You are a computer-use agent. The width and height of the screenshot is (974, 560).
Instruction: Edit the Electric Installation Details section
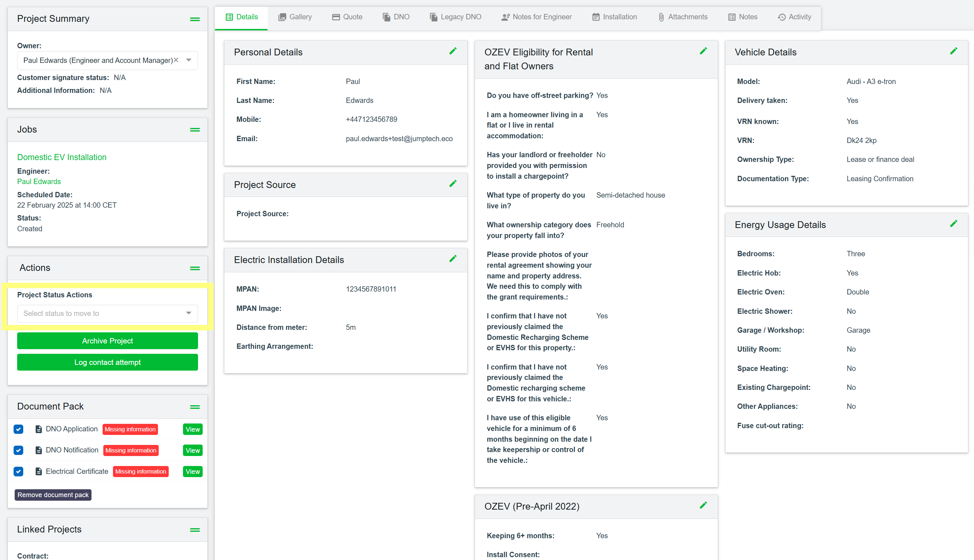pos(453,258)
